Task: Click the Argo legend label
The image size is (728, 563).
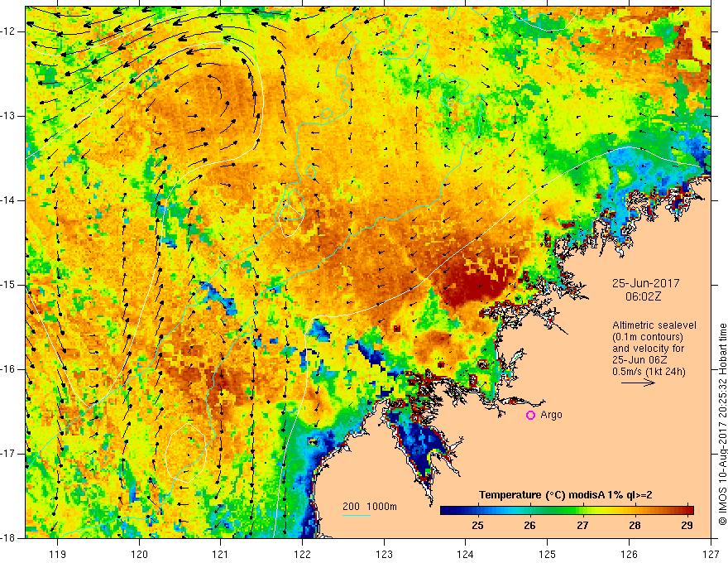Action: tap(551, 415)
